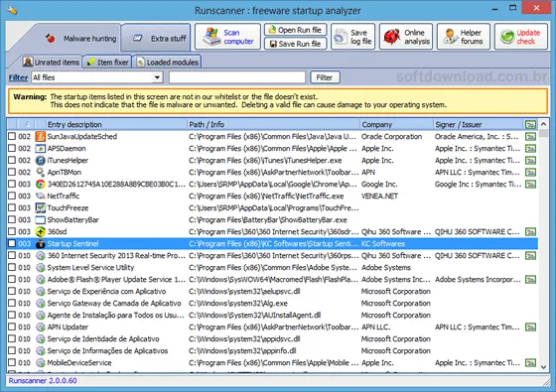Click 'C:\Windows\system32\Alg.exe' path cell
This screenshot has width=556, height=392.
(238, 304)
